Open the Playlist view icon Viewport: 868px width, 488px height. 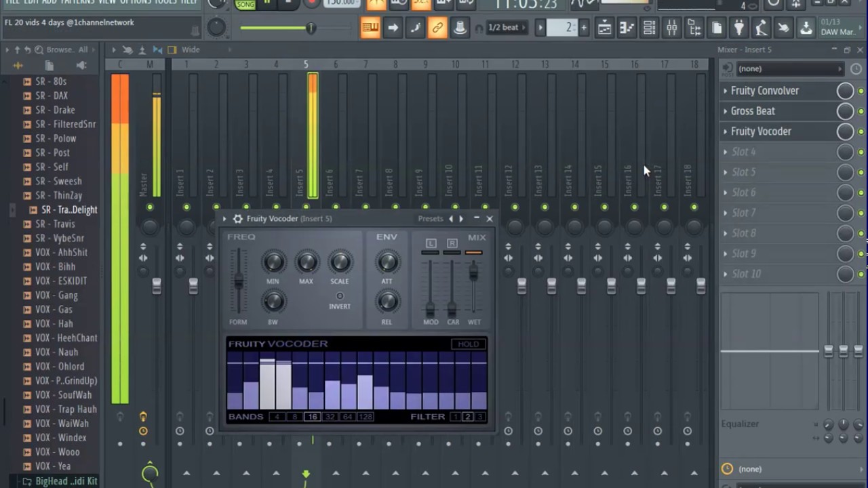604,28
